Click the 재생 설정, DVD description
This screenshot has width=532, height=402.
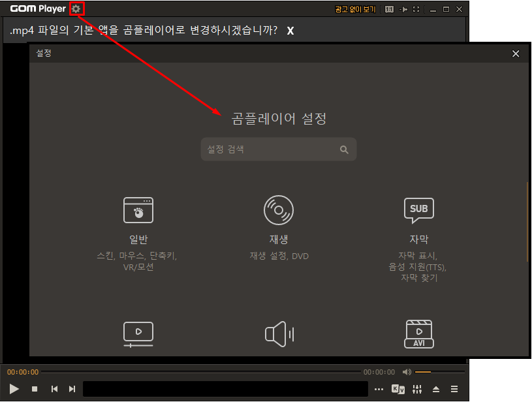click(279, 256)
